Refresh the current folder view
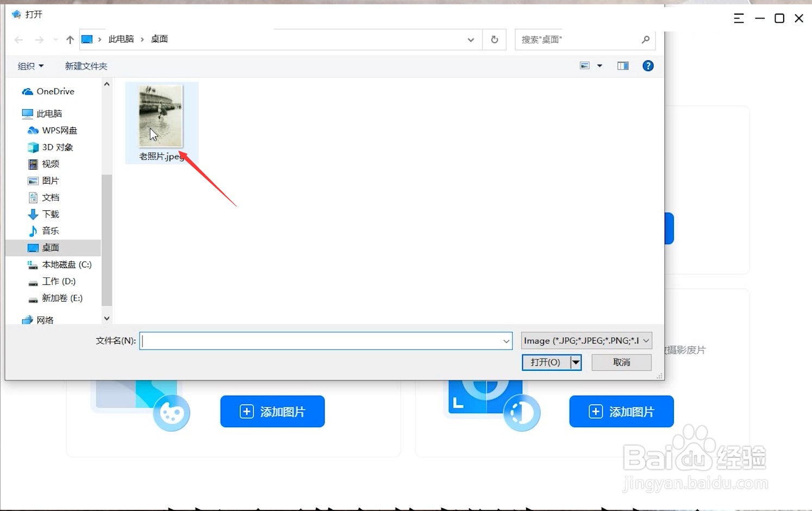The image size is (812, 511). point(495,40)
